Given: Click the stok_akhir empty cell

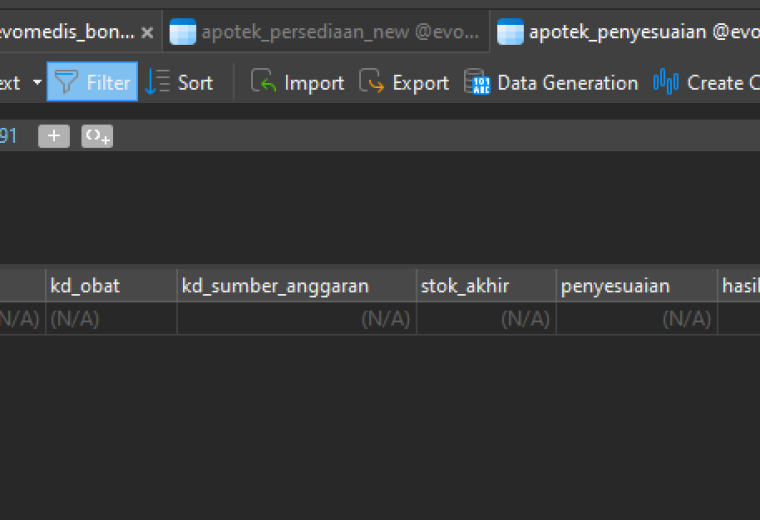Looking at the screenshot, I should [x=486, y=318].
